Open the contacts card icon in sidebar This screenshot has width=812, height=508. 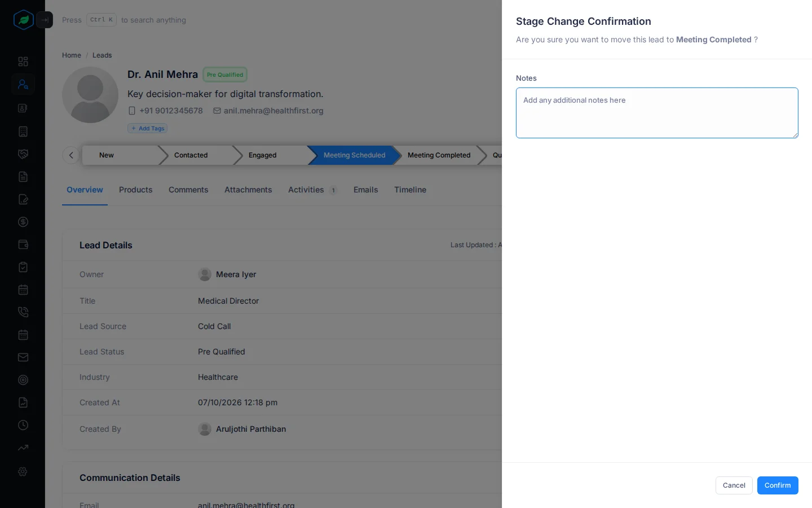pos(23,108)
